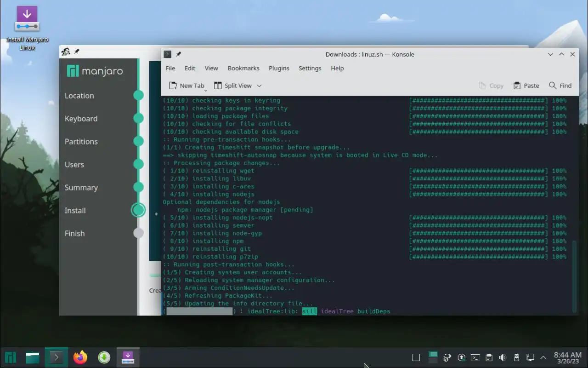Click the terminal tray icon
The height and width of the screenshot is (368, 588).
475,357
